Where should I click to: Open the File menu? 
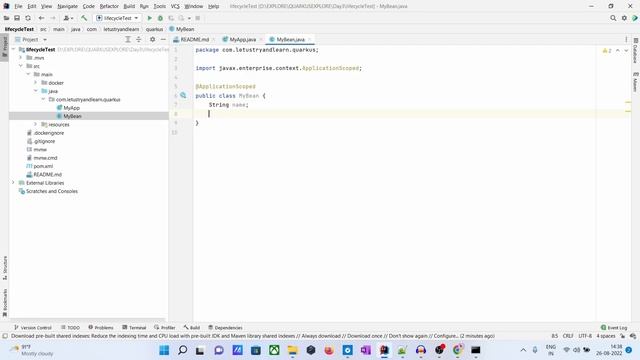[18, 6]
